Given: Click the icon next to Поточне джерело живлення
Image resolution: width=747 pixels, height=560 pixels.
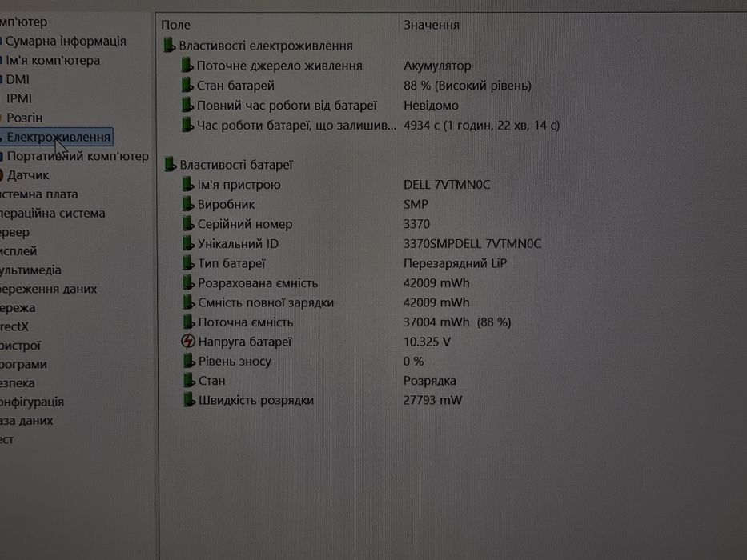Looking at the screenshot, I should (x=187, y=66).
